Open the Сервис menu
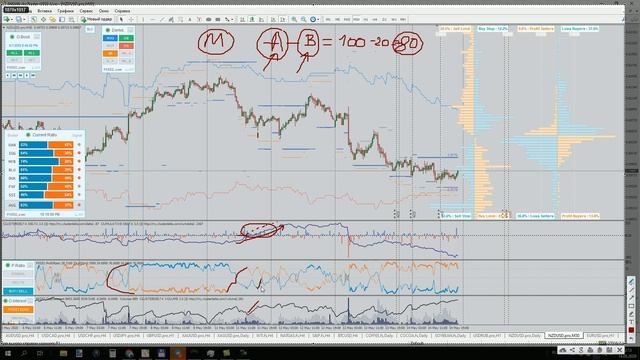Image resolution: width=640 pixels, height=360 pixels. click(x=86, y=11)
